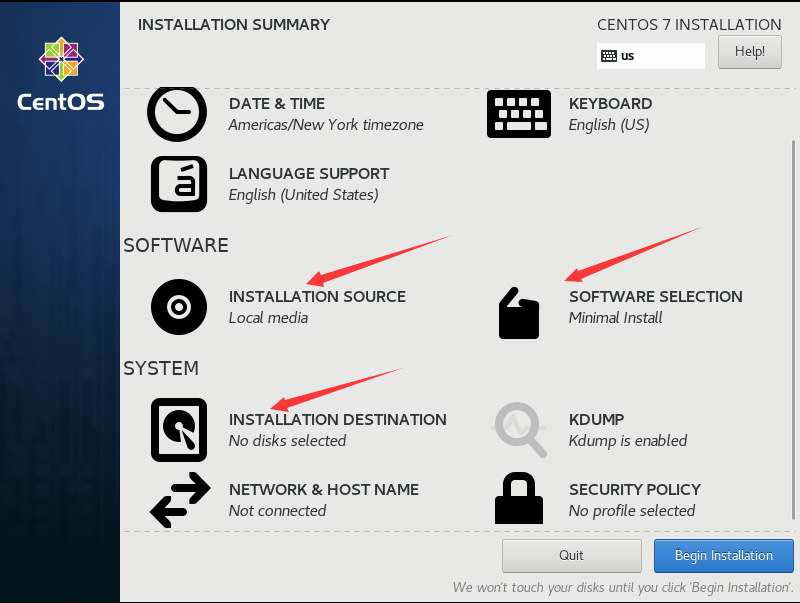
Task: Click the 'English (US)' keyboard value
Action: 609,125
